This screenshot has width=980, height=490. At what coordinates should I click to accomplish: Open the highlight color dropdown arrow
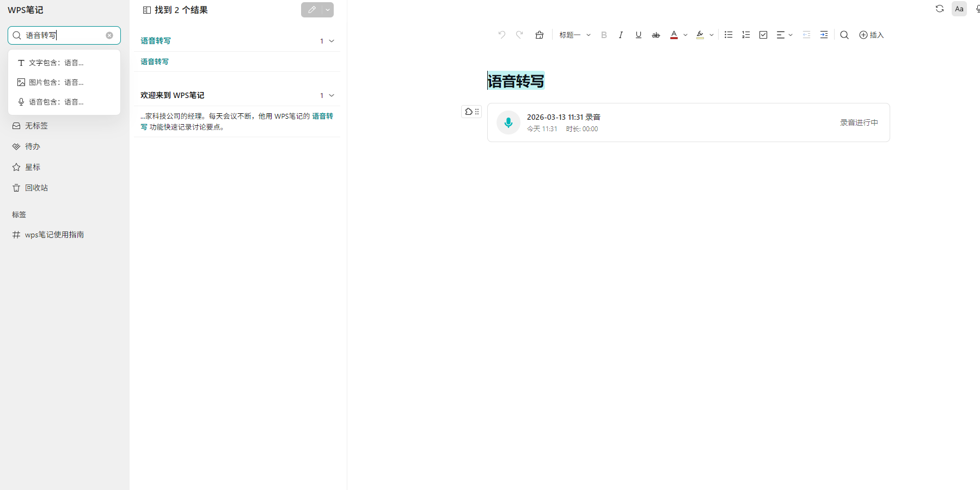(x=712, y=35)
